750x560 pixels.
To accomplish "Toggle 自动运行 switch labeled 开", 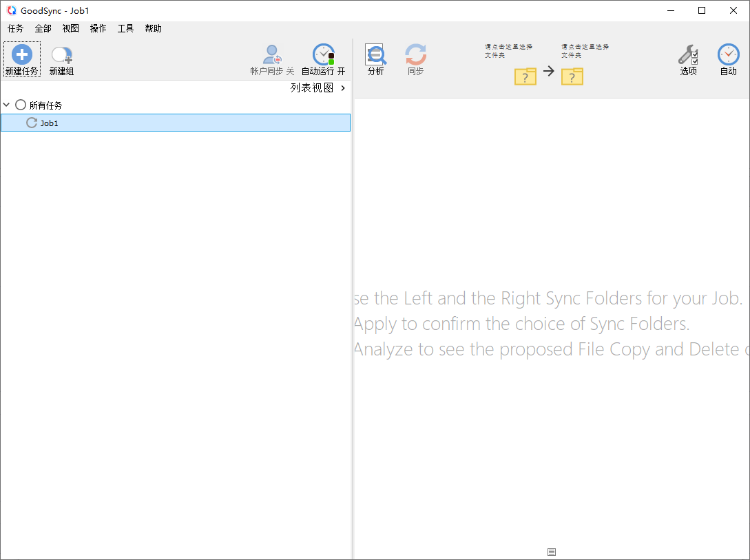I will click(x=342, y=70).
